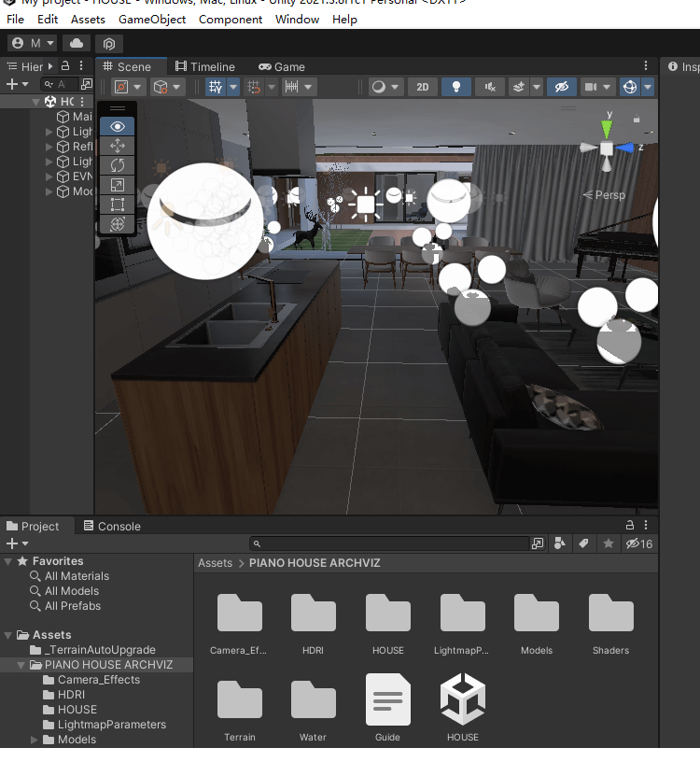Select the Rotate tool in scene overlay
The image size is (700, 762).
118,165
